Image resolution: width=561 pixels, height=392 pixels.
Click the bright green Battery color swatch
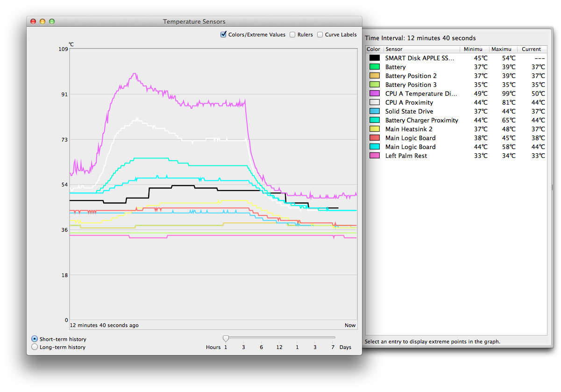375,67
